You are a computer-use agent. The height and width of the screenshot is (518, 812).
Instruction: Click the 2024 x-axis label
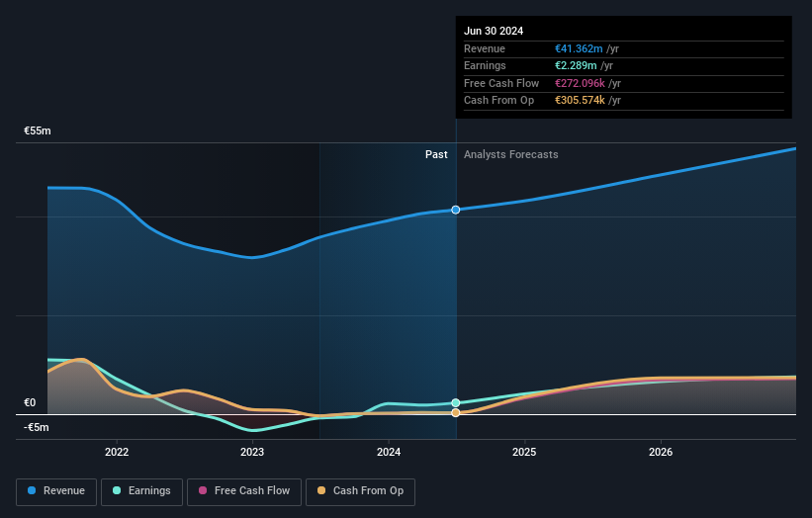pos(389,452)
